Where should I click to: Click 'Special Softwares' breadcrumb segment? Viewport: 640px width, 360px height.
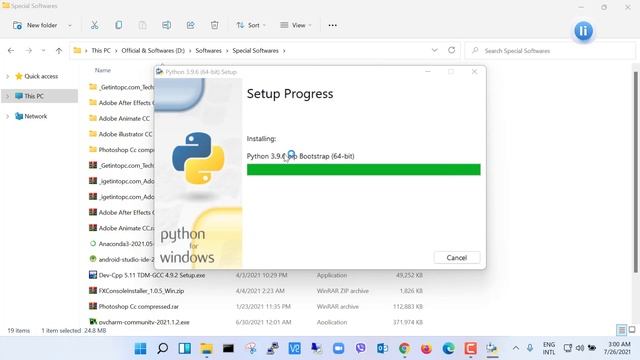[x=256, y=51]
